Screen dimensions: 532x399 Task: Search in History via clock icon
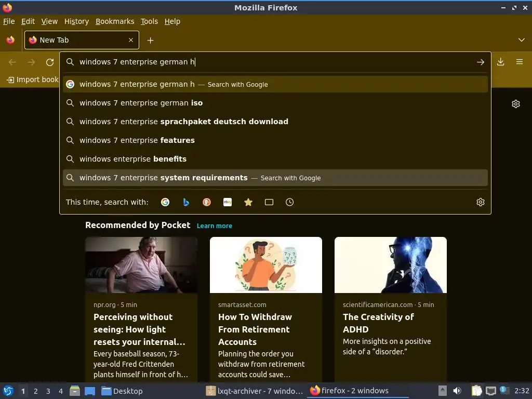290,202
